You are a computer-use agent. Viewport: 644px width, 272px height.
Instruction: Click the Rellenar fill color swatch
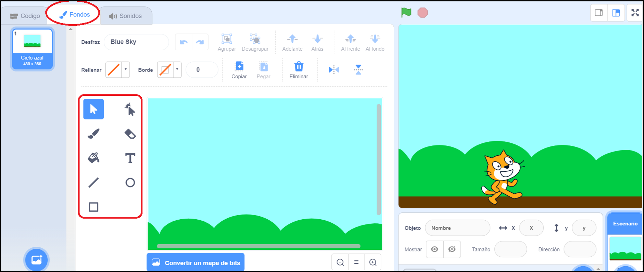114,69
